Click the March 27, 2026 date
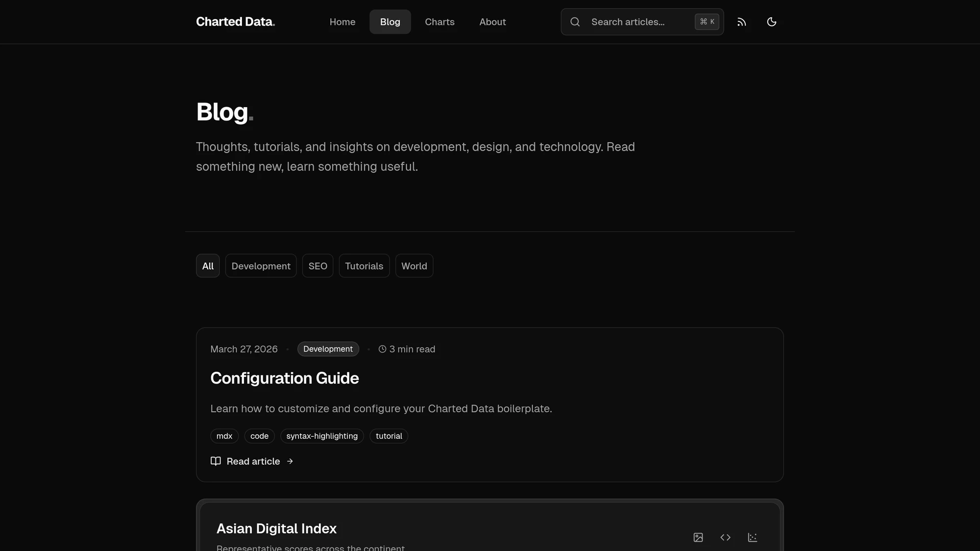980x551 pixels. pos(244,349)
